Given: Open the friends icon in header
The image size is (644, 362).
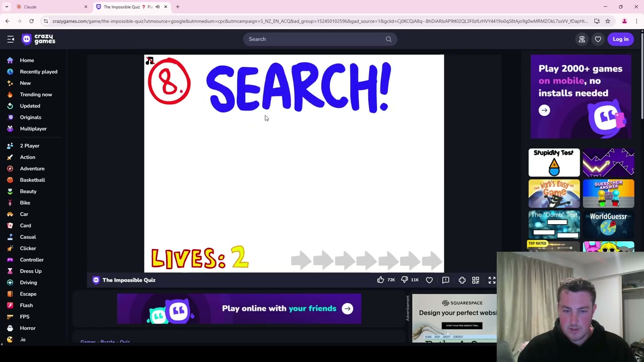Looking at the screenshot, I should (582, 39).
